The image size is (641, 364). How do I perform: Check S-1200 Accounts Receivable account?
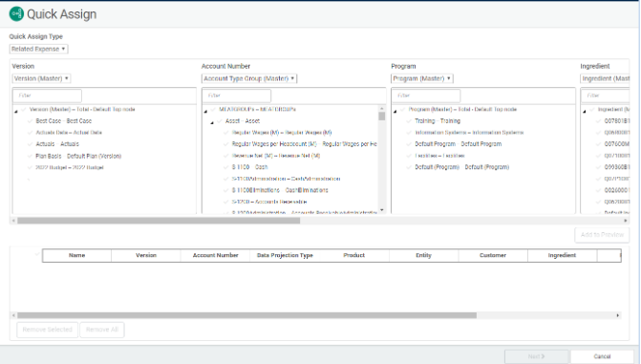pos(226,202)
